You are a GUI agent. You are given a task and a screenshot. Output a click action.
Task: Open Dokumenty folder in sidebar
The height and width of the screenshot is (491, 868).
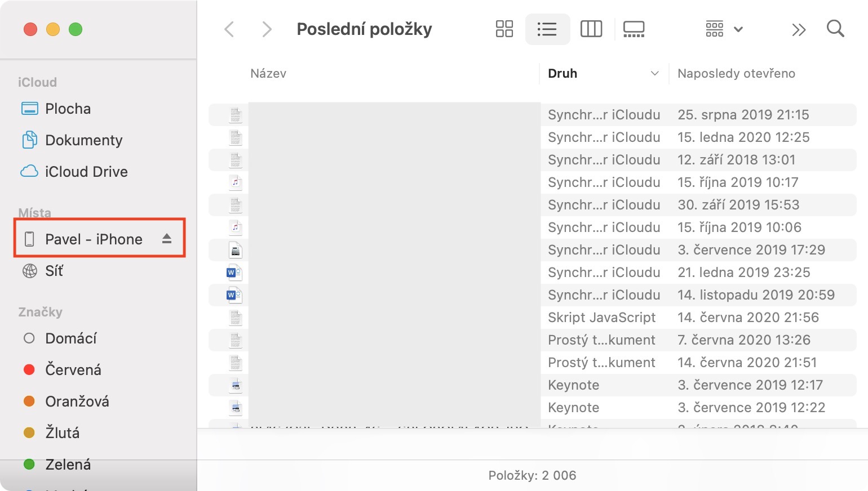[83, 140]
